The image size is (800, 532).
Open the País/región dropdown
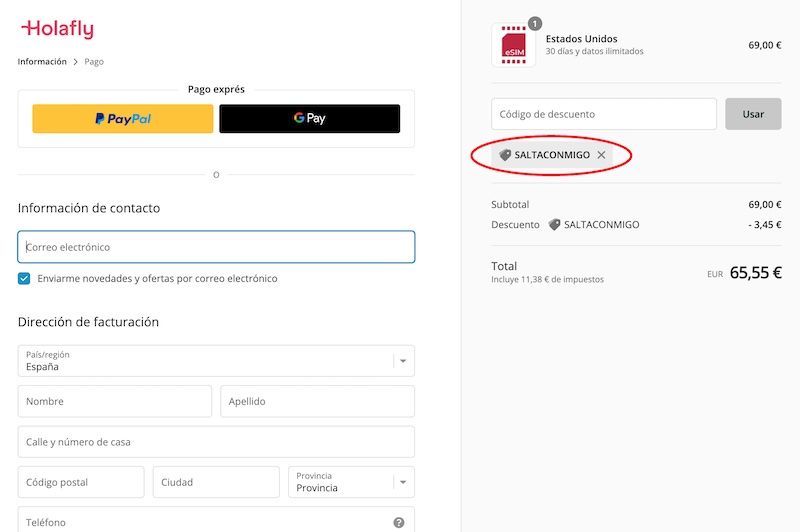point(216,361)
